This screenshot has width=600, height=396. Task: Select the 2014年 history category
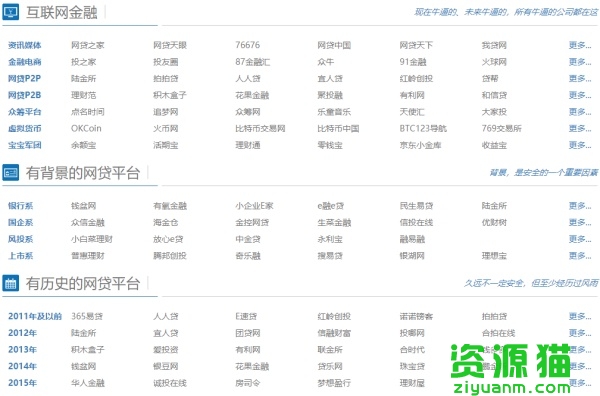[22, 366]
